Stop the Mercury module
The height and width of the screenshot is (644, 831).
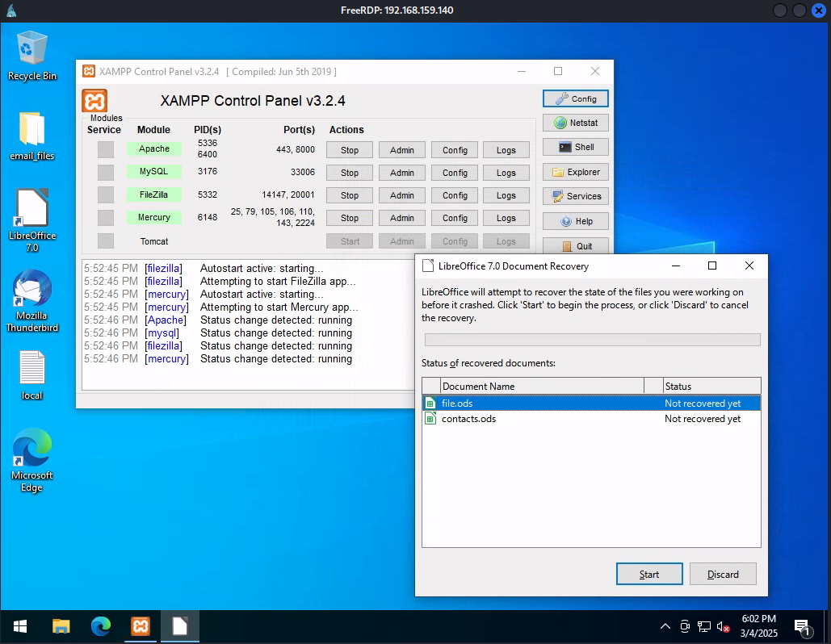pyautogui.click(x=349, y=218)
